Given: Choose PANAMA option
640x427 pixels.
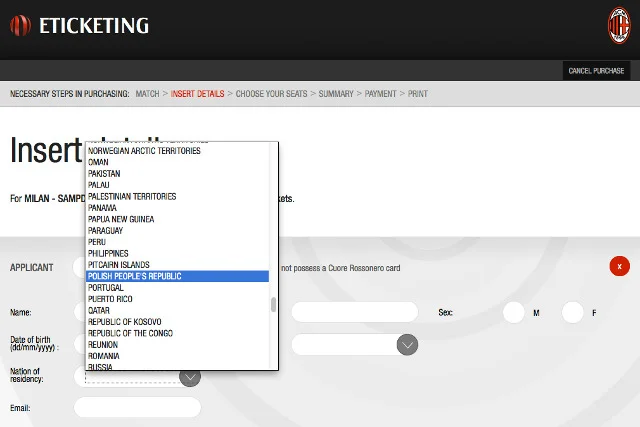Looking at the screenshot, I should pos(178,208).
